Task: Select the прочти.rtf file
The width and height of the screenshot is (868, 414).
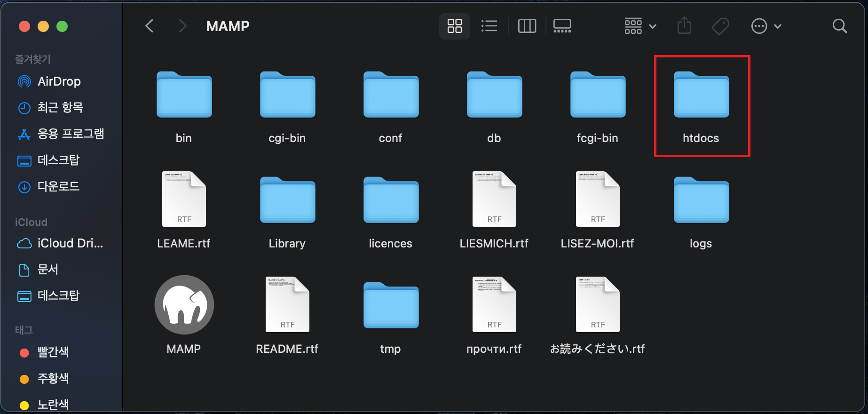Action: click(494, 304)
